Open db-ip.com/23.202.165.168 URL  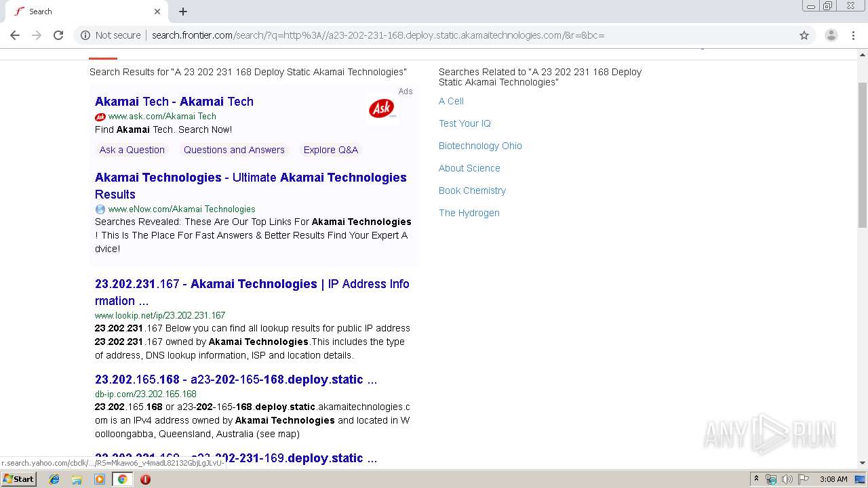pos(146,394)
